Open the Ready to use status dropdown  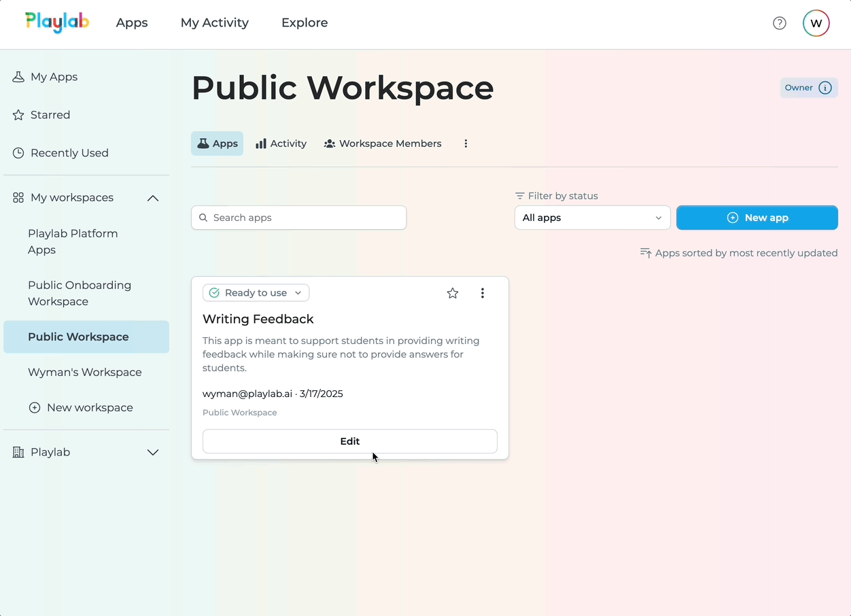(256, 293)
